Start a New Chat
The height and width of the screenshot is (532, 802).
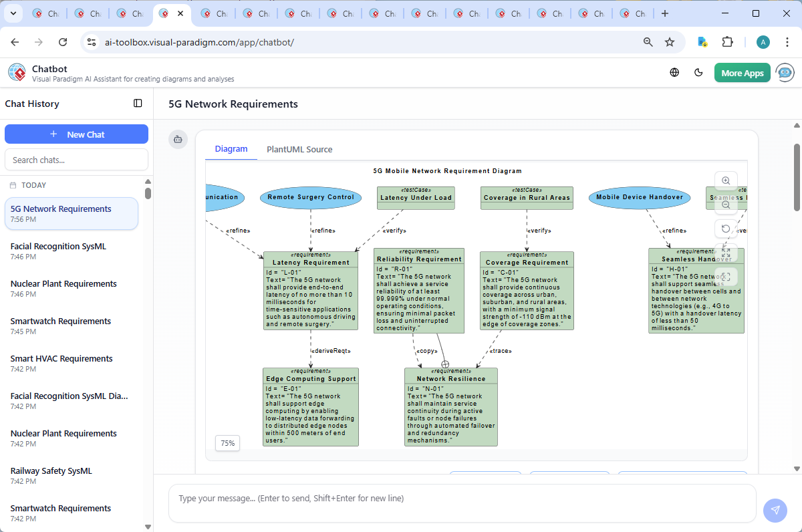(x=76, y=134)
